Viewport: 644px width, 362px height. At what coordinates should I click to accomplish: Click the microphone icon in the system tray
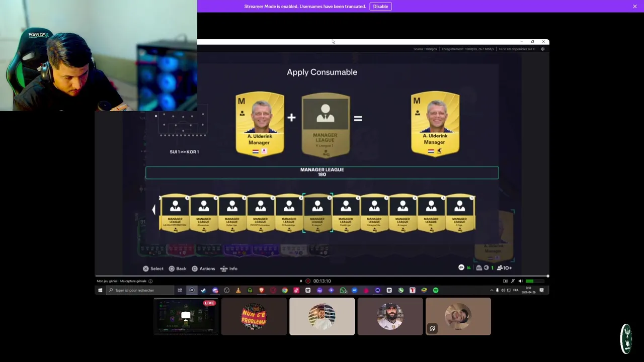497,290
